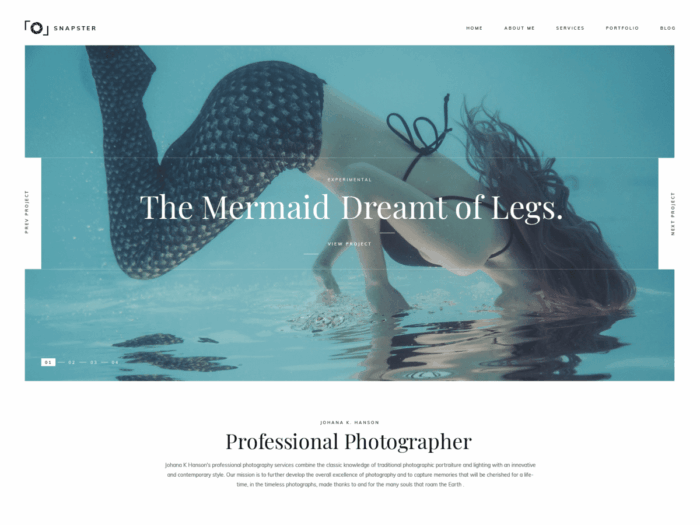Jump to slide 03 in the pagination
This screenshot has height=525, width=700.
93,362
